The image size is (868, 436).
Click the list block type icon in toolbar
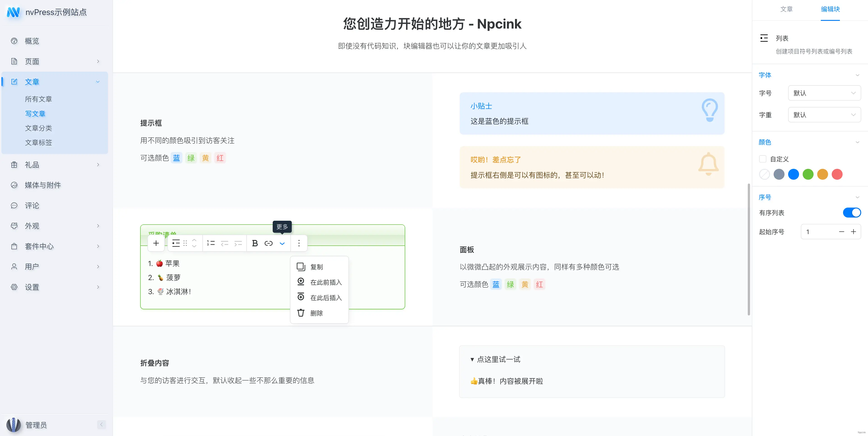tap(176, 243)
